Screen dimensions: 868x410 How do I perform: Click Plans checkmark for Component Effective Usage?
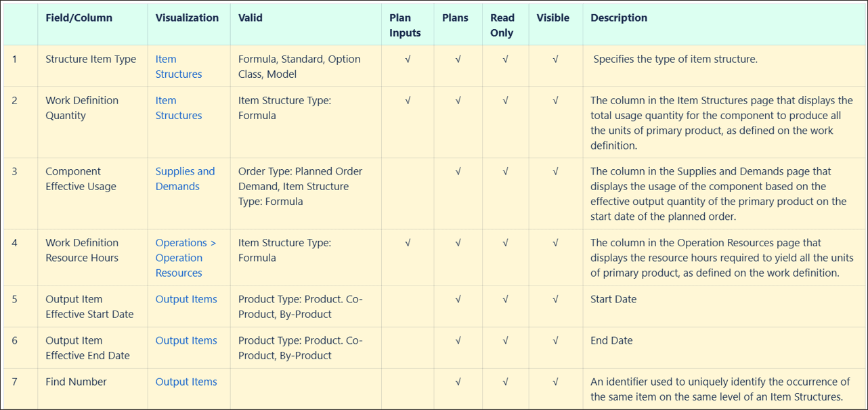(x=458, y=172)
